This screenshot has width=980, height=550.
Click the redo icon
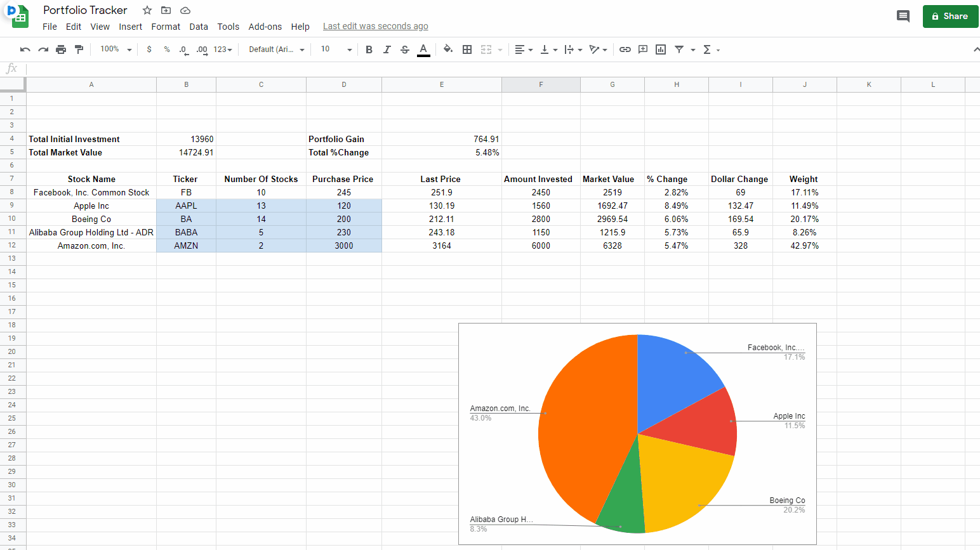[x=43, y=49]
